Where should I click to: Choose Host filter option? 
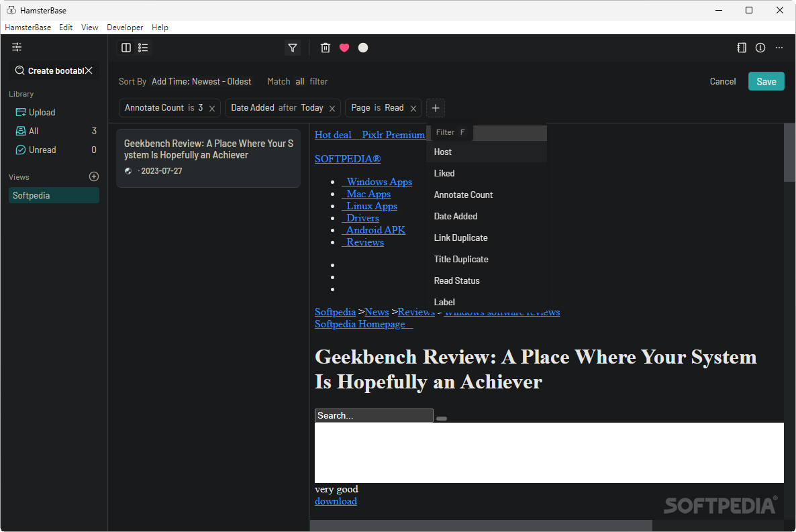click(487, 152)
